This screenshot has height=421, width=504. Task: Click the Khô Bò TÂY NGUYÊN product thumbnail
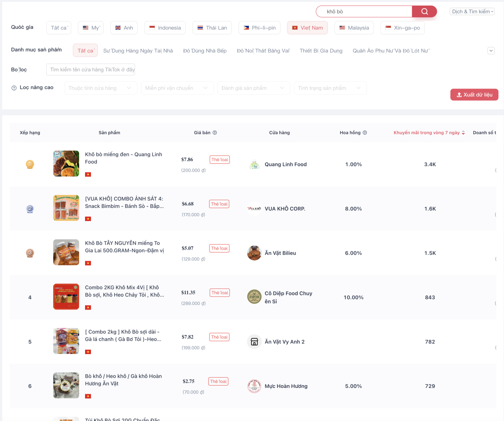(x=66, y=252)
